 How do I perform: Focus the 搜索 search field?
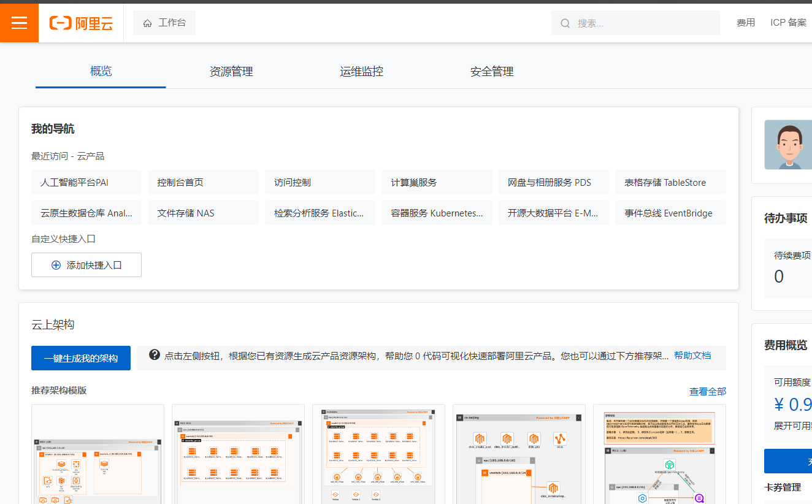click(635, 23)
